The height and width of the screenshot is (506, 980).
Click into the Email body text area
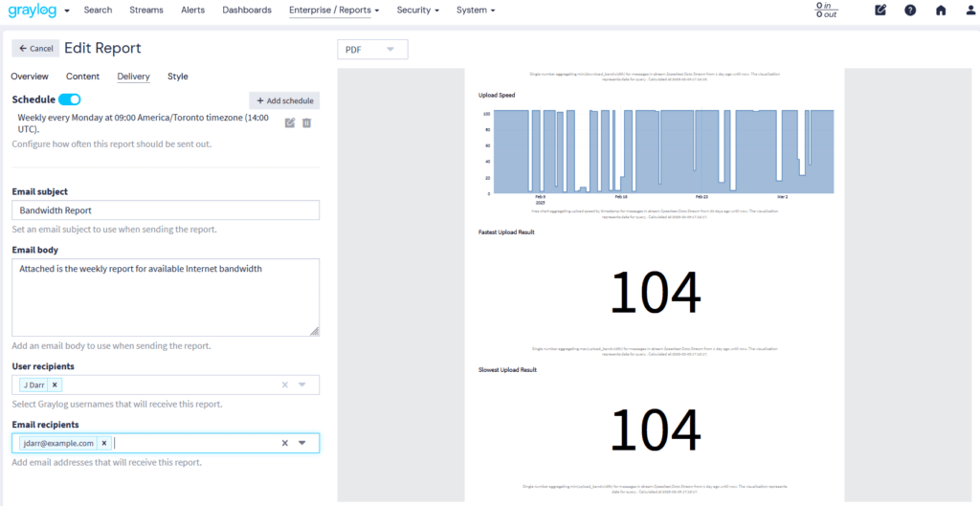pos(166,297)
